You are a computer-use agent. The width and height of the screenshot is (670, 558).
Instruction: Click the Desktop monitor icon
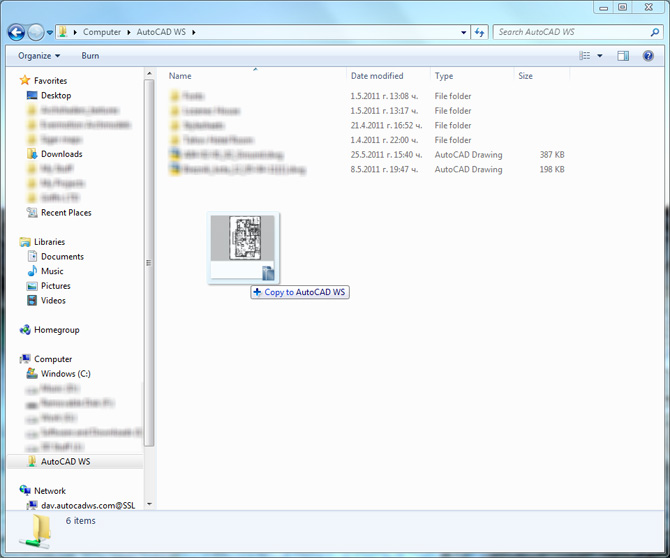(x=32, y=95)
